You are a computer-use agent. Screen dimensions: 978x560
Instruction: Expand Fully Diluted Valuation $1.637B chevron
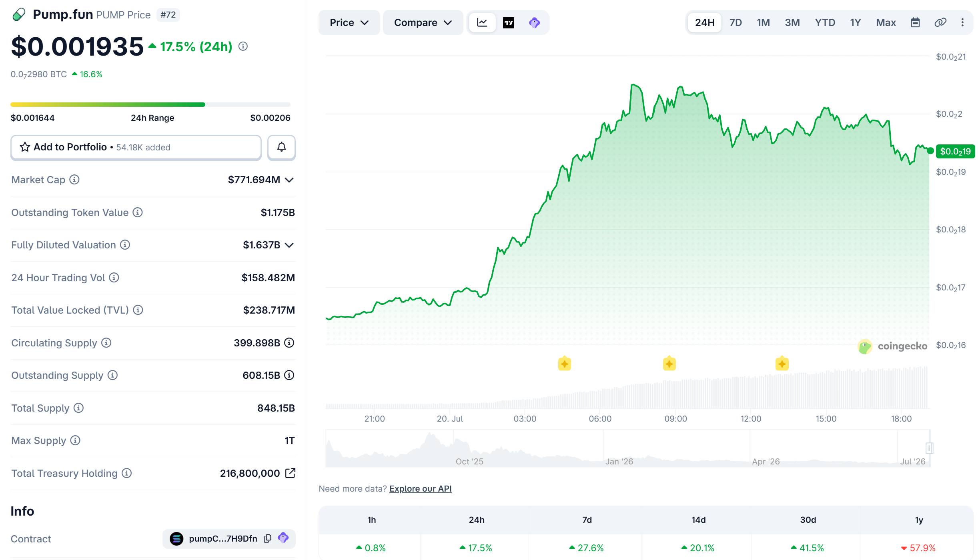tap(289, 245)
